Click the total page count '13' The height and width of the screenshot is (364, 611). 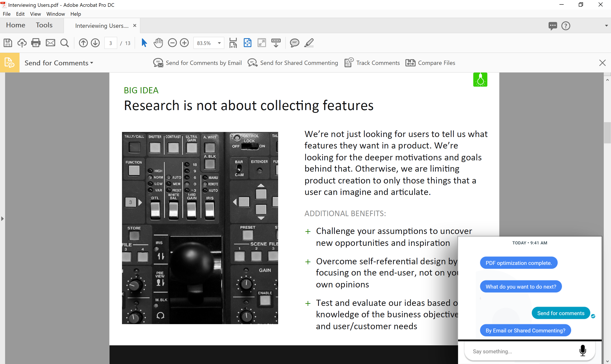128,43
